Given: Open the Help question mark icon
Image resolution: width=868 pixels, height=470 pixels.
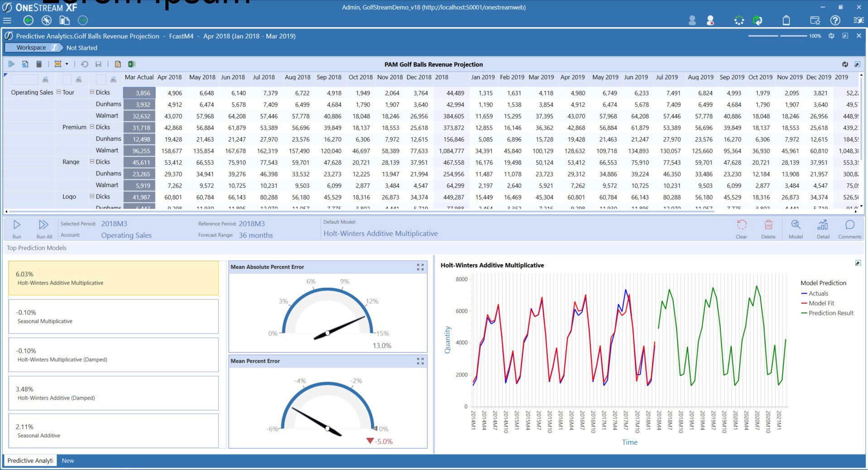Looking at the screenshot, I should (x=835, y=20).
